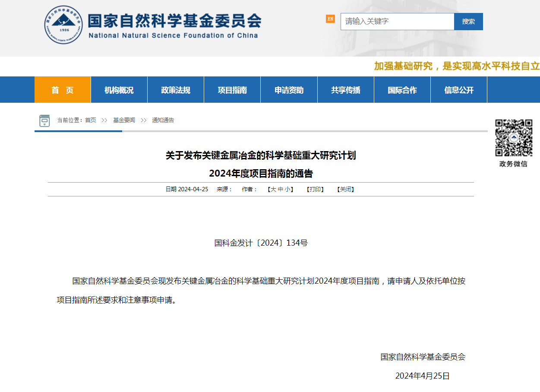Open the 政策法规 menu item
This screenshot has height=392, width=540.
tap(176, 90)
